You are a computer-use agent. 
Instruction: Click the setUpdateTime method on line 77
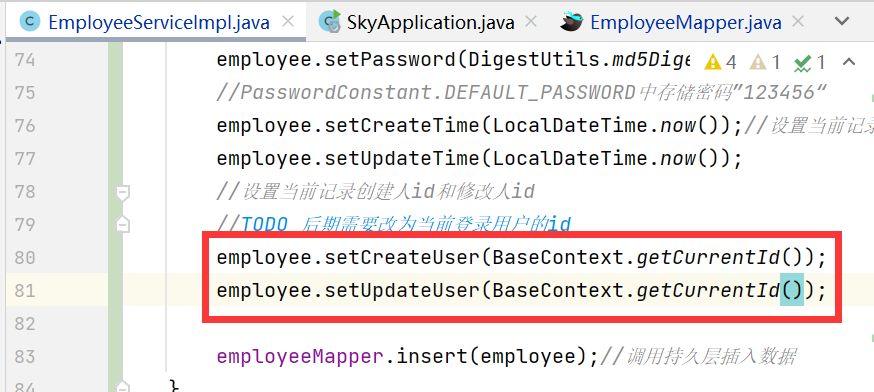(401, 159)
